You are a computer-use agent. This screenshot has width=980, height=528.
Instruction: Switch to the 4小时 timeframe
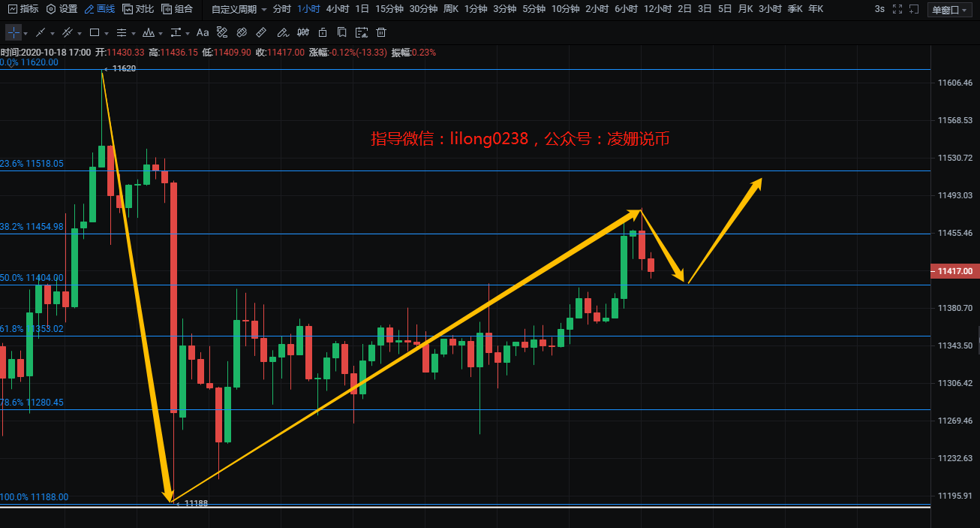point(338,9)
